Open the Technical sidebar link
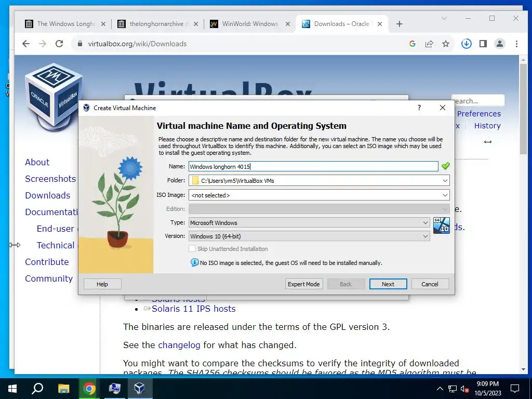Image resolution: width=532 pixels, height=399 pixels. click(x=55, y=245)
